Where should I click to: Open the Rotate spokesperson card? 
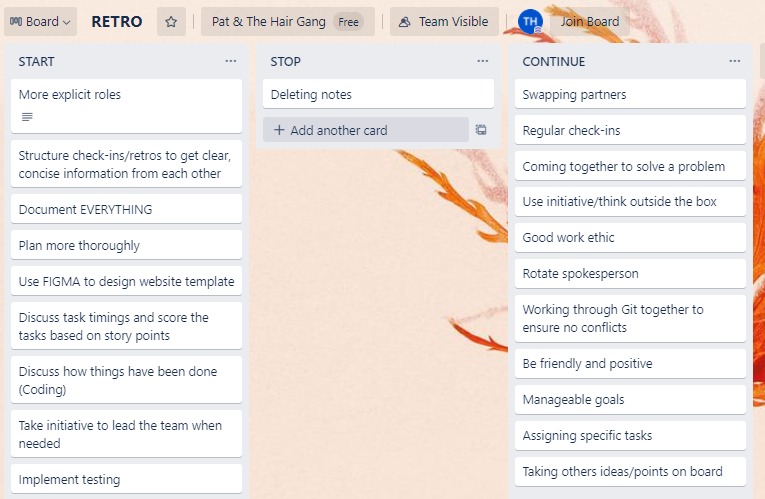pyautogui.click(x=630, y=274)
